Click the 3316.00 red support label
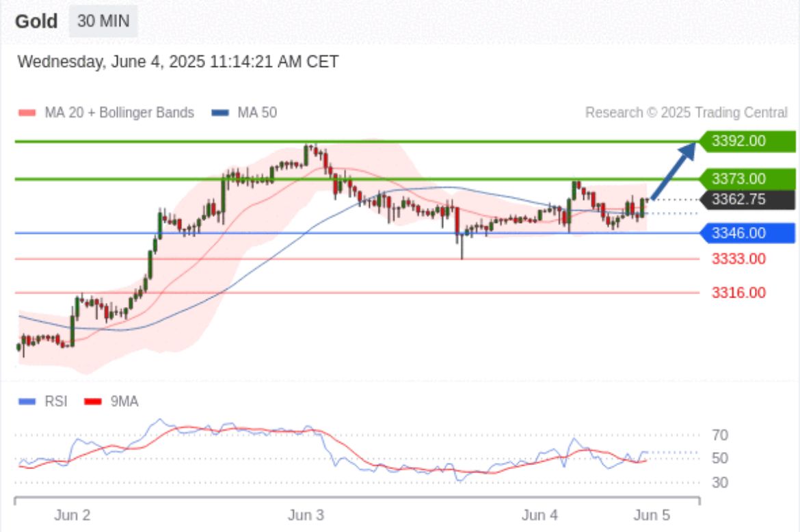800x532 pixels. coord(738,293)
